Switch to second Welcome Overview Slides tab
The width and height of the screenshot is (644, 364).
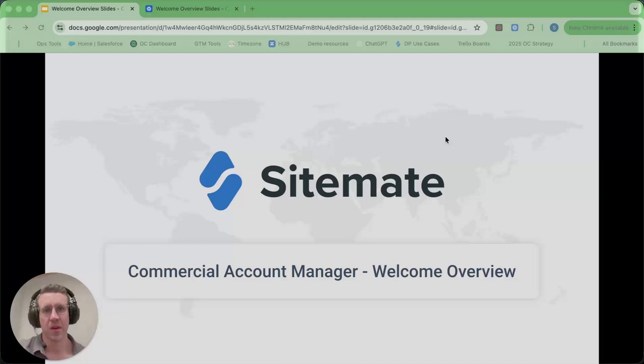click(192, 9)
